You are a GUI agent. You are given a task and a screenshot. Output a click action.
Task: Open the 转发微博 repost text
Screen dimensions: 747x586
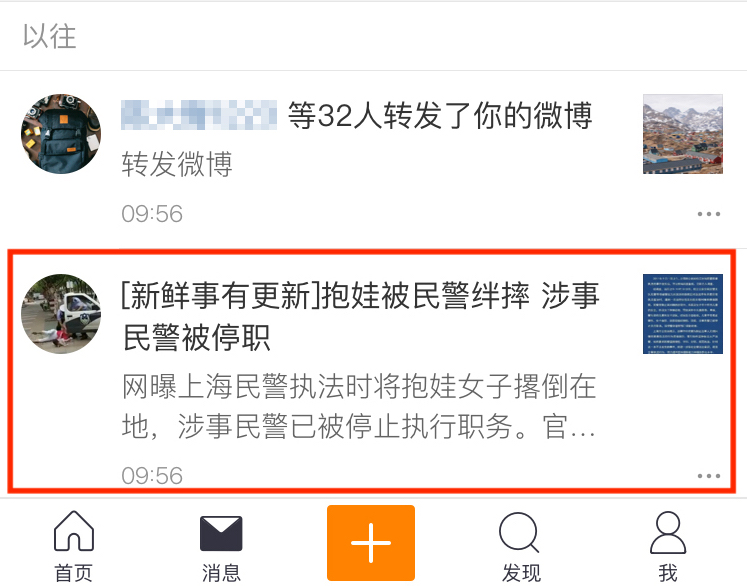177,163
